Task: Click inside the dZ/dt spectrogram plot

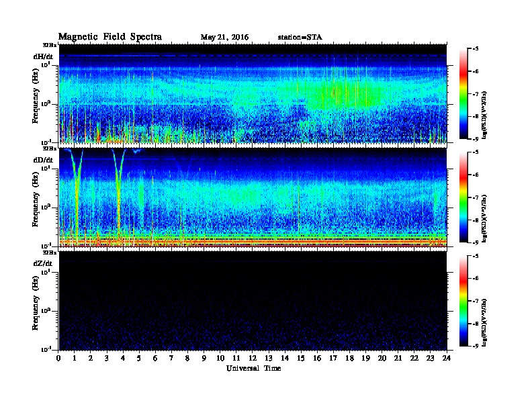Action: (253, 301)
